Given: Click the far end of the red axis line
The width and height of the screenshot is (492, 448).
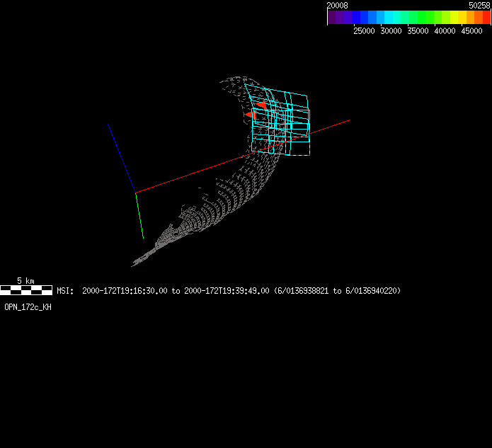Looking at the screenshot, I should pyautogui.click(x=349, y=120).
